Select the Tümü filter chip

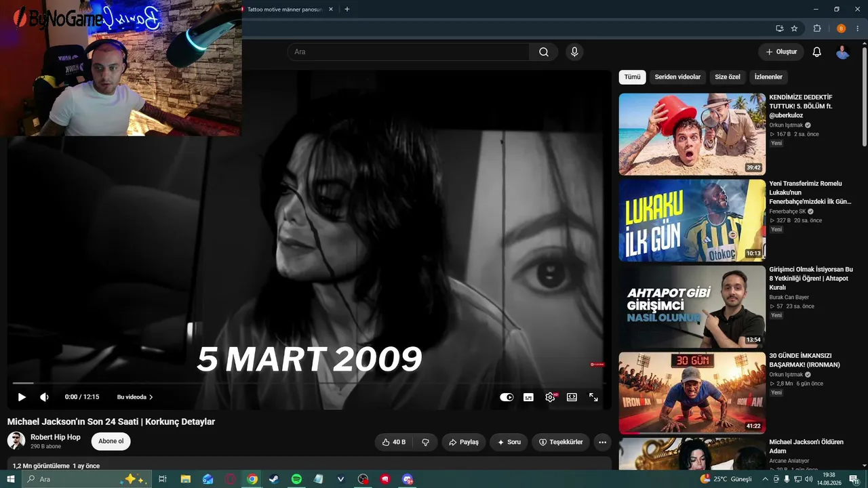pyautogui.click(x=632, y=77)
